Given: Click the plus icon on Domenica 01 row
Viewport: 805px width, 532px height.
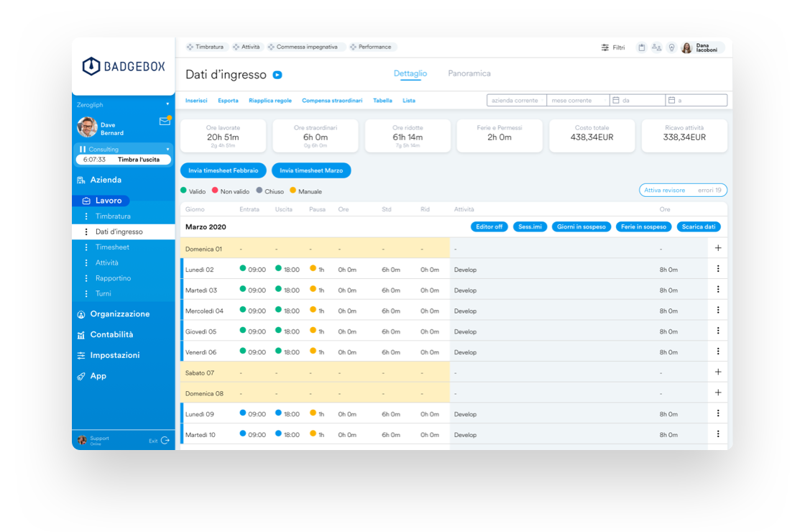Looking at the screenshot, I should point(717,248).
